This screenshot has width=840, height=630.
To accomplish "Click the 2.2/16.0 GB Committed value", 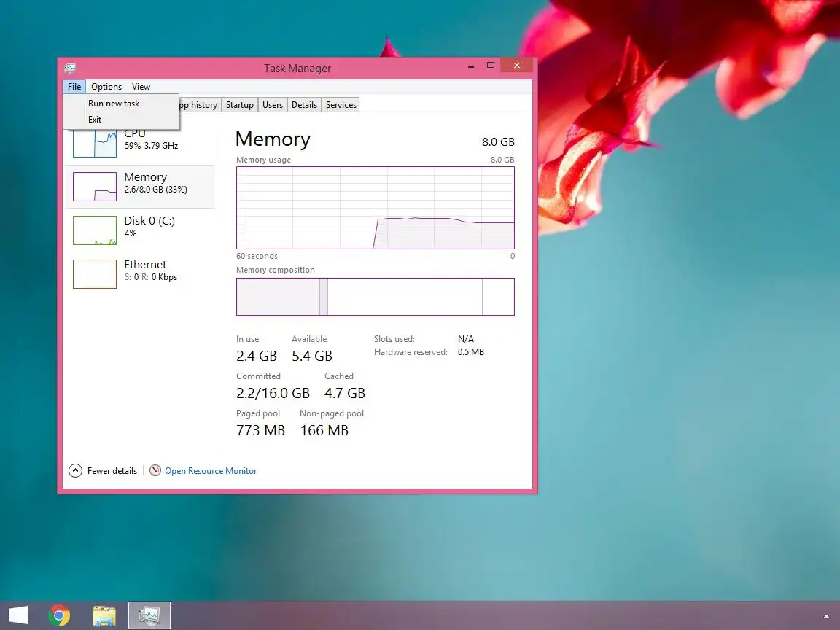I will click(273, 393).
